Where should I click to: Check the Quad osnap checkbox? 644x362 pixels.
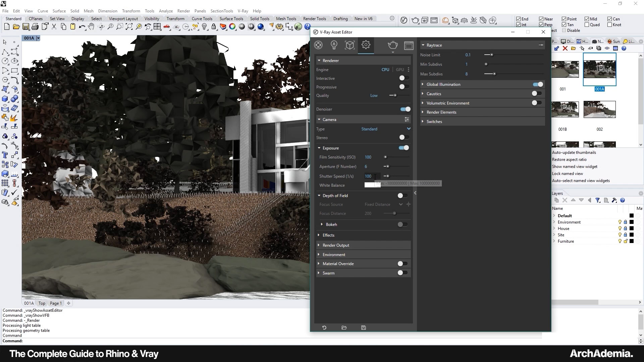[587, 24]
